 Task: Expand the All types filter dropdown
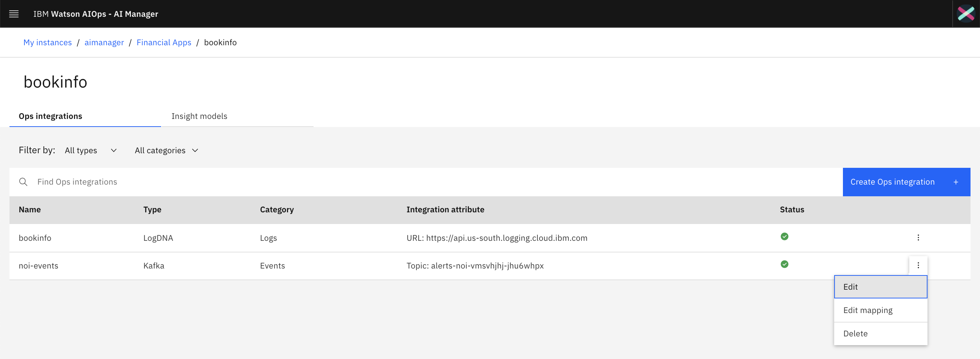[x=90, y=150]
